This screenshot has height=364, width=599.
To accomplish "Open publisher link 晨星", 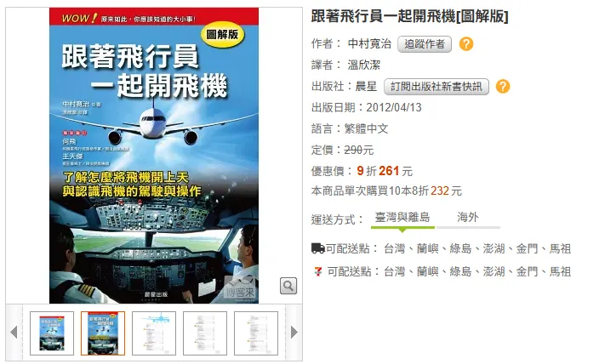I will pos(367,86).
